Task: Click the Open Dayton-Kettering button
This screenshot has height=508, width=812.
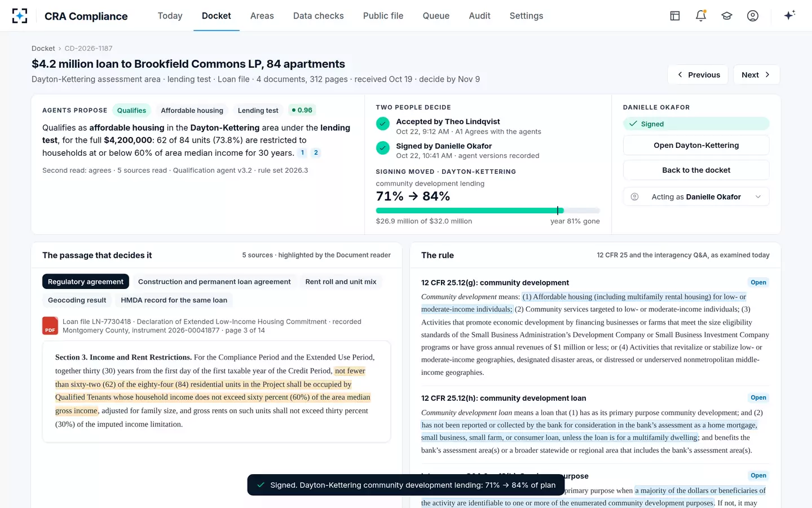Action: pos(696,145)
